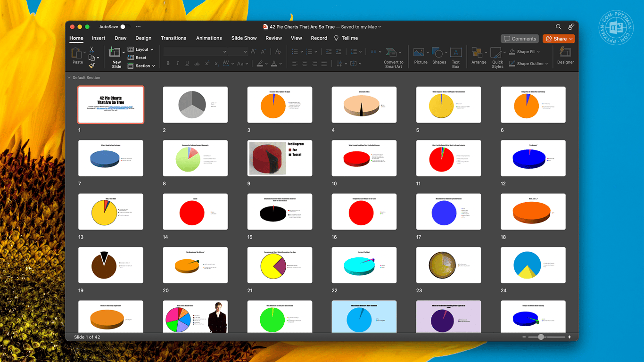
Task: Collapse the Default Section header
Action: point(69,78)
